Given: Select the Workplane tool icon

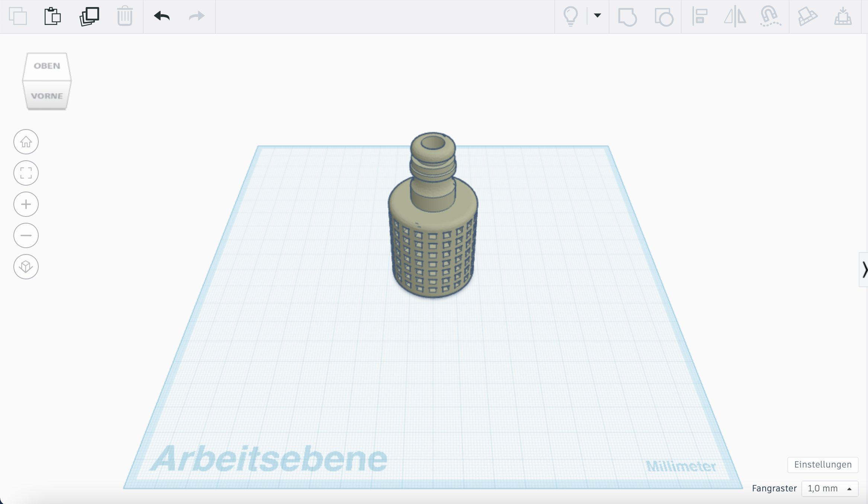Looking at the screenshot, I should [843, 16].
